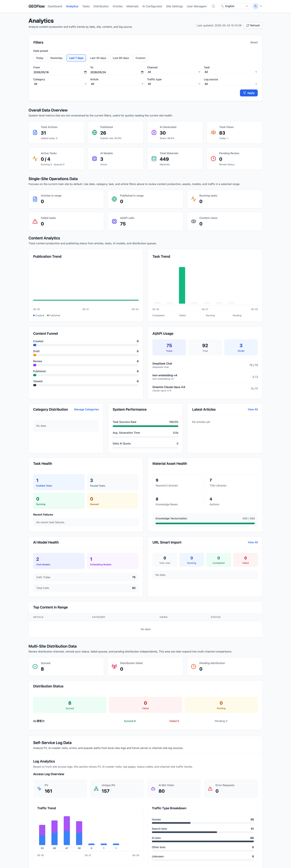Click the AI Models chip icon

tap(95, 158)
